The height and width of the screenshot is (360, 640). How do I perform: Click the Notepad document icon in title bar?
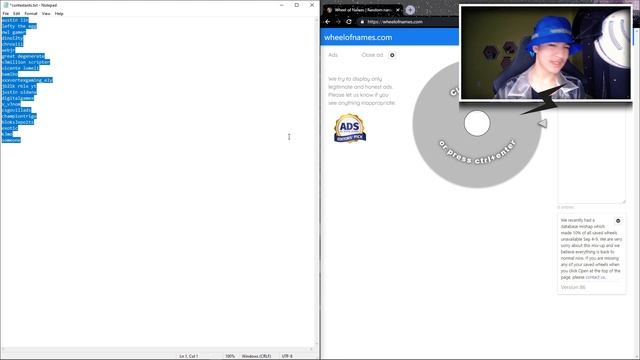[5, 5]
